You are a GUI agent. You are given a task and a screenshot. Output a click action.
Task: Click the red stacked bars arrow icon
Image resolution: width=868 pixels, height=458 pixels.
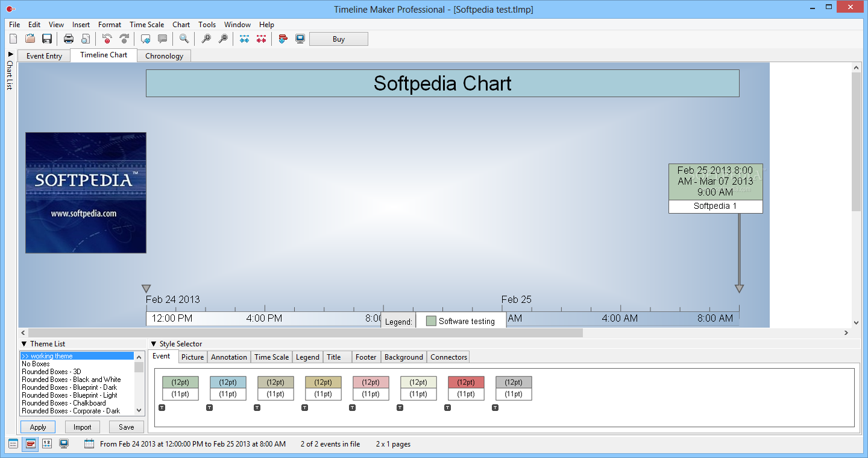[283, 39]
